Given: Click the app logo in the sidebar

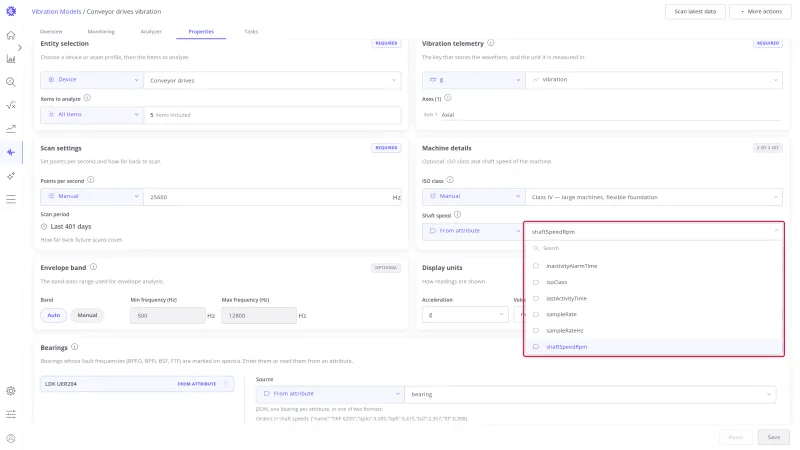Looking at the screenshot, I should [x=11, y=11].
